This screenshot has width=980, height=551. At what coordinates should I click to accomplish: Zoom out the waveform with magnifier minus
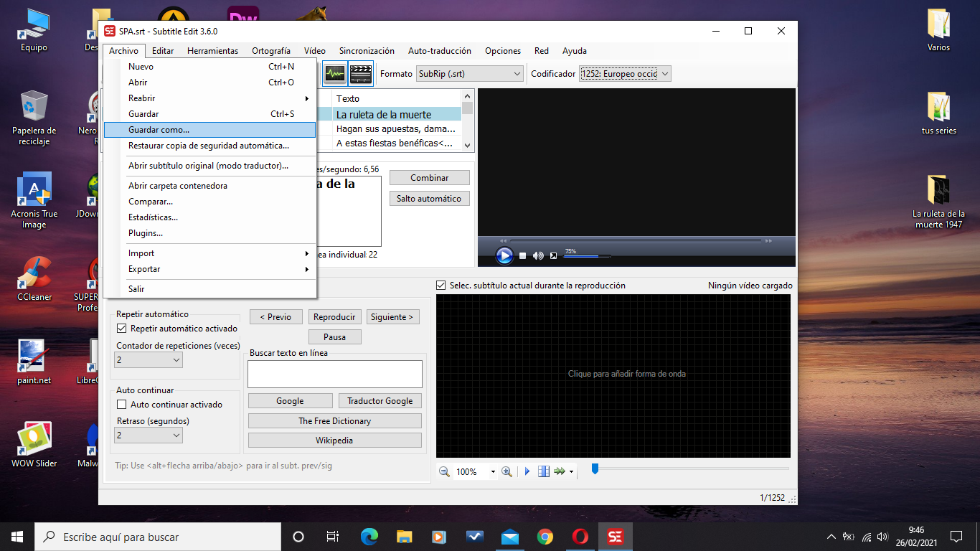(x=444, y=471)
